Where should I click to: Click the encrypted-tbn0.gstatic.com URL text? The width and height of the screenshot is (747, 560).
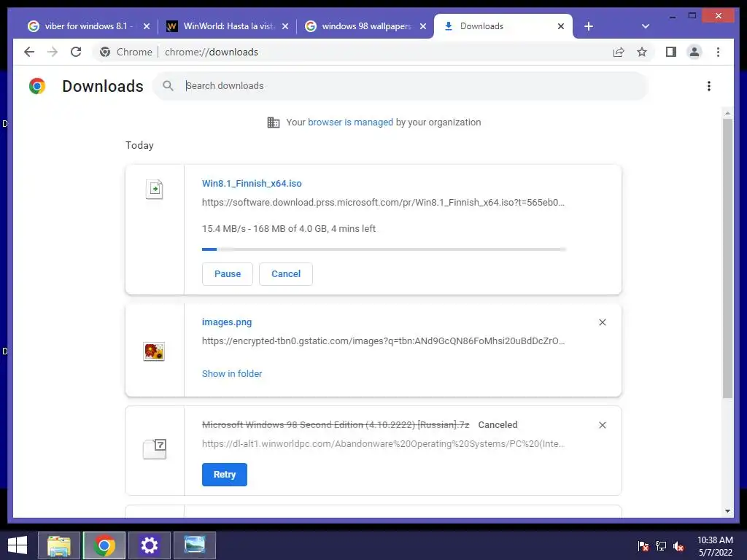point(383,341)
